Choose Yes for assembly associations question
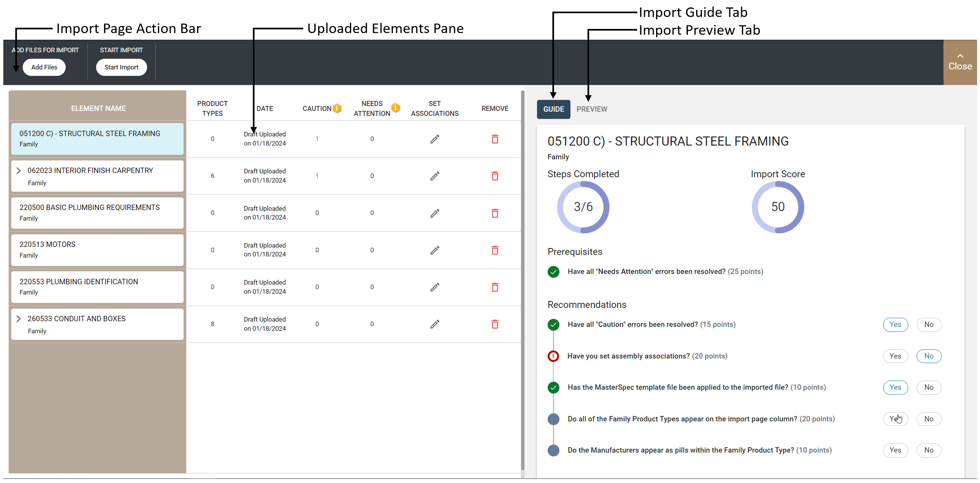The image size is (980, 483). (895, 356)
